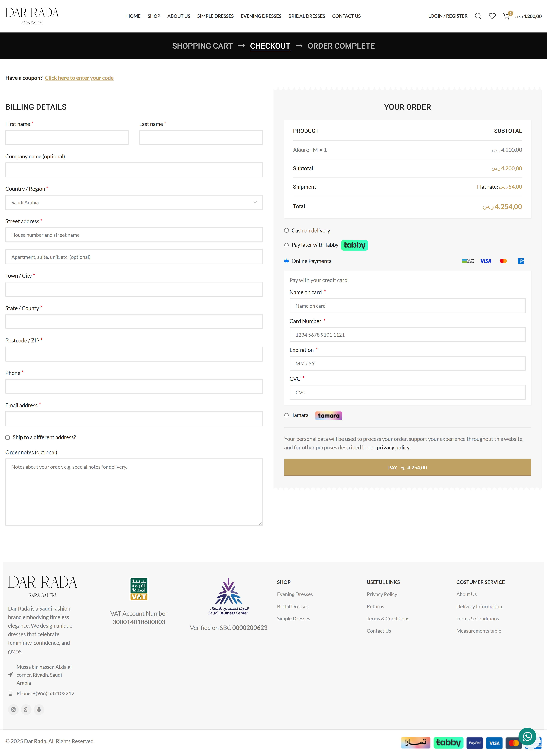Enable Ship to a different address checkbox
The width and height of the screenshot is (547, 756).
click(7, 438)
